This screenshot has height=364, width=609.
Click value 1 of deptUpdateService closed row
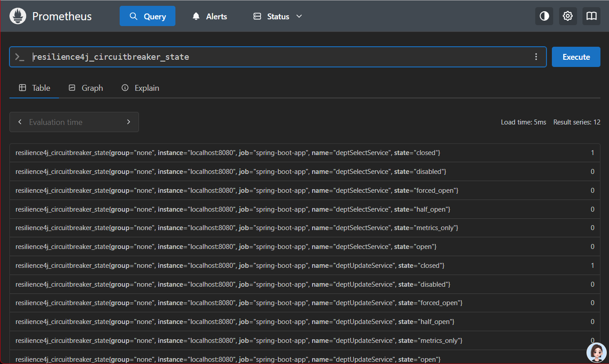(x=592, y=266)
